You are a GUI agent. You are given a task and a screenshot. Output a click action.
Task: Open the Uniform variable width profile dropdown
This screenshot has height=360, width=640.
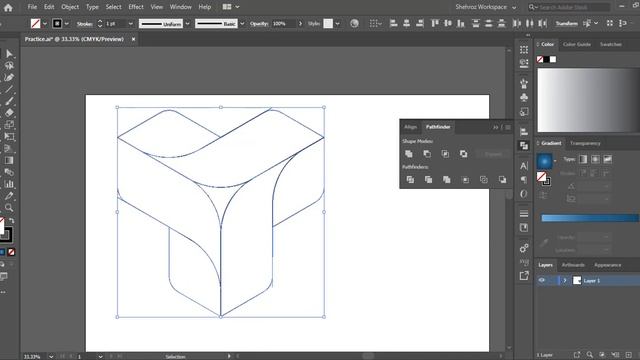click(187, 24)
